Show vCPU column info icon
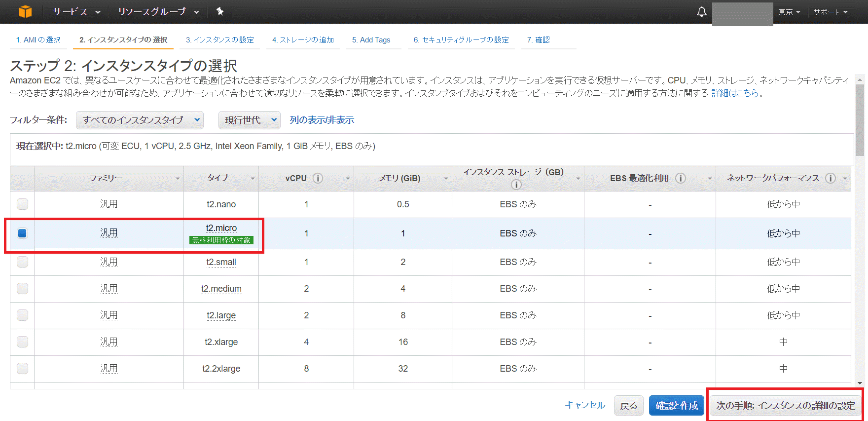 [x=318, y=178]
